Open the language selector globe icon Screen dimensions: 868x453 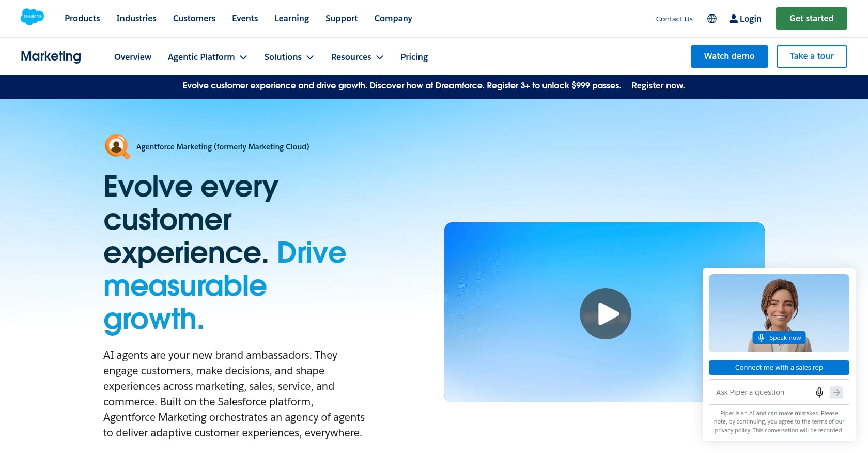tap(712, 19)
